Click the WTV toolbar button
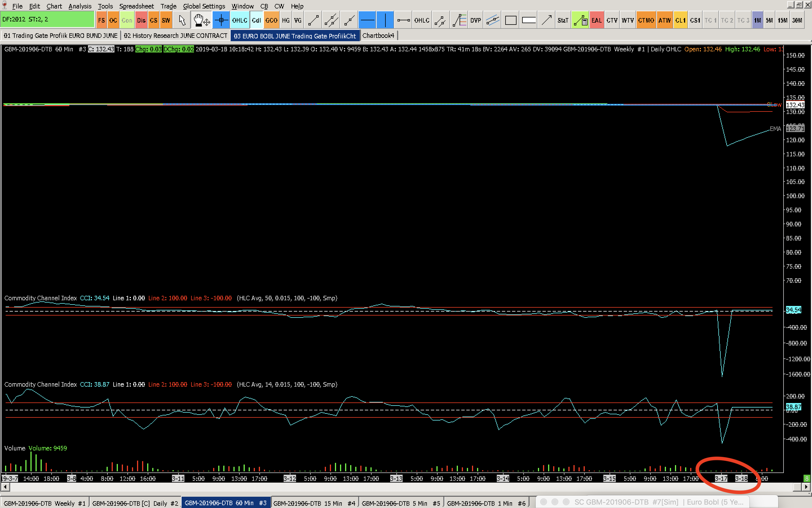This screenshot has height=508, width=812. click(x=627, y=20)
